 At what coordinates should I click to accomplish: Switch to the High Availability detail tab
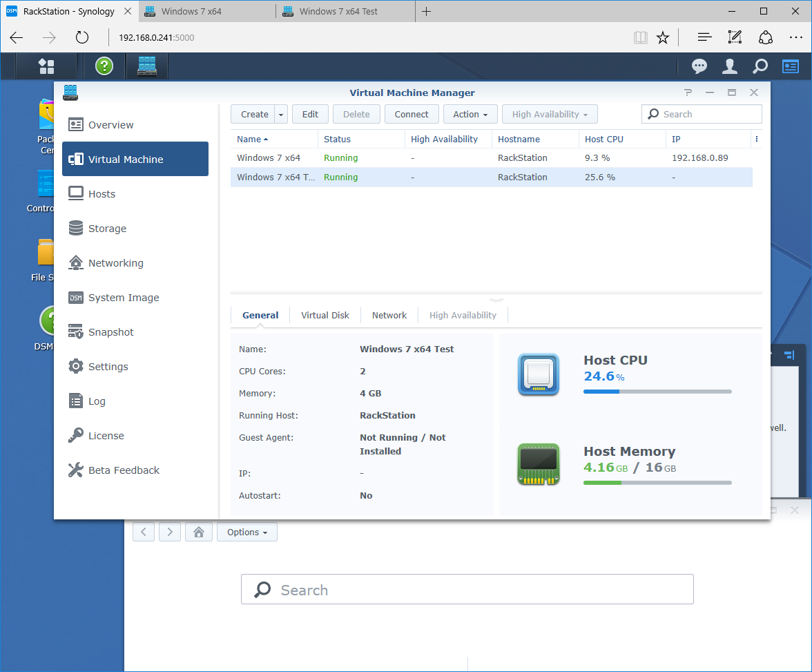(463, 315)
